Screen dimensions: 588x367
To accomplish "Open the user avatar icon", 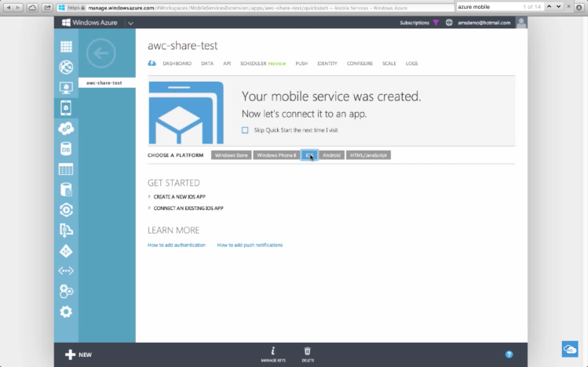I will [x=521, y=23].
